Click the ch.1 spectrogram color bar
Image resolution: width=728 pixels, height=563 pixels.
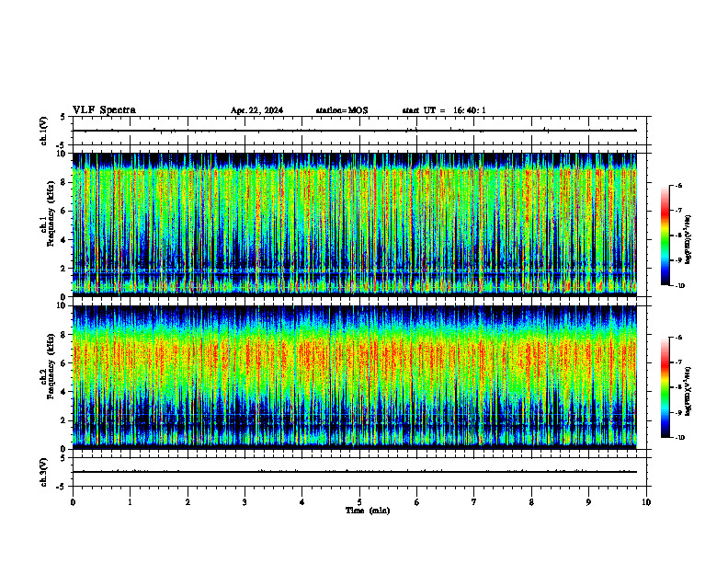pos(665,236)
